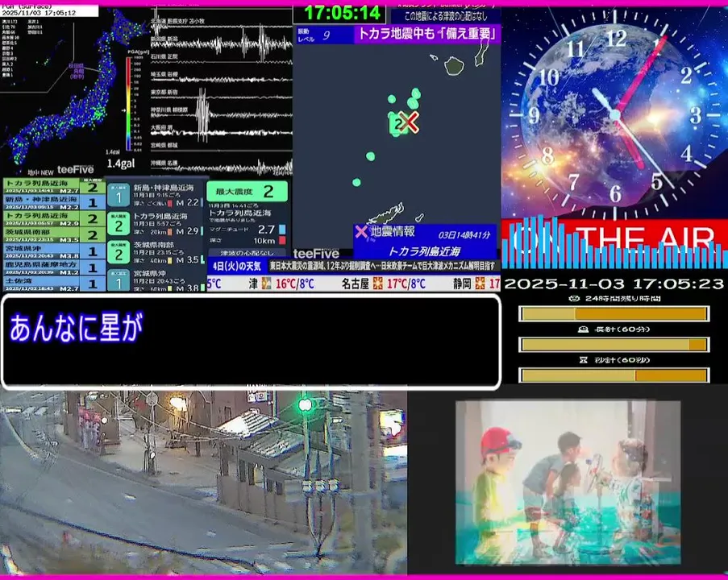Click the 24時間残り時間 progress bar
The height and width of the screenshot is (580, 728).
[614, 313]
